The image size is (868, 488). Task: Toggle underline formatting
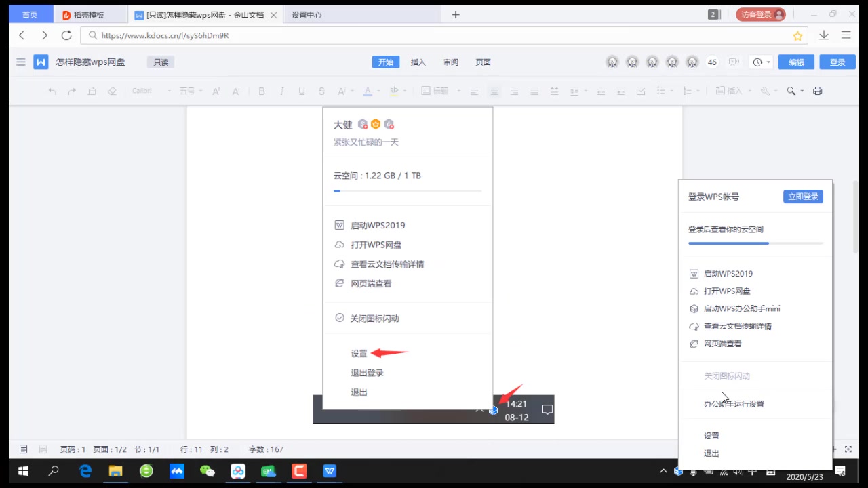(x=302, y=91)
